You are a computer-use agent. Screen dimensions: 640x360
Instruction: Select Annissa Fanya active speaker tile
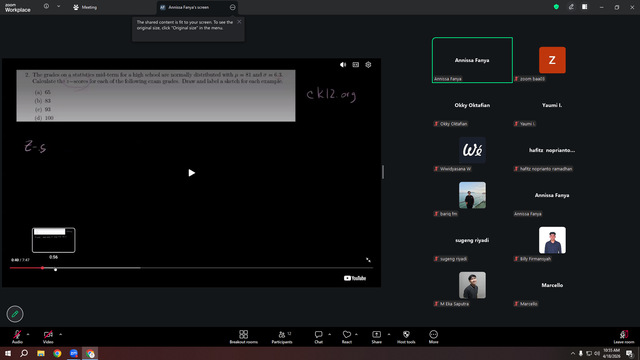472,60
